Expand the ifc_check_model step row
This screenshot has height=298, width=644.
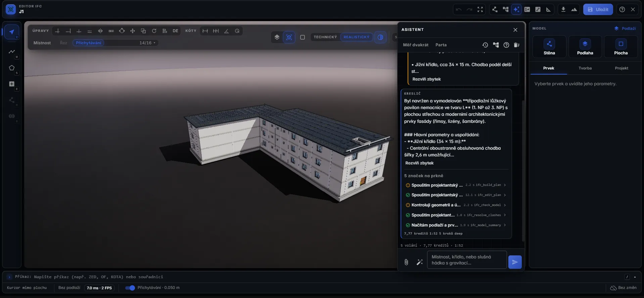click(x=456, y=205)
